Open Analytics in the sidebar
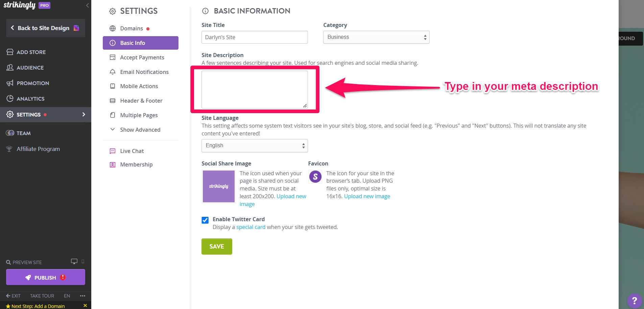Viewport: 644px width, 309px height. [30, 99]
